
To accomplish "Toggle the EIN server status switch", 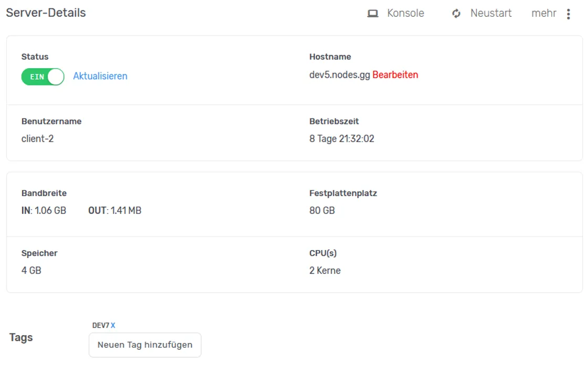I will point(43,77).
